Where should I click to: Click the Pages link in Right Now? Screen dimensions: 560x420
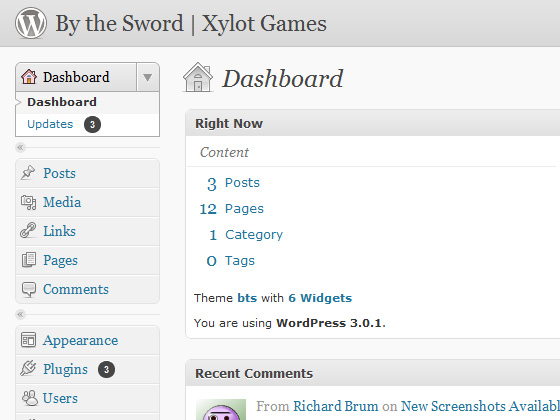click(x=244, y=209)
